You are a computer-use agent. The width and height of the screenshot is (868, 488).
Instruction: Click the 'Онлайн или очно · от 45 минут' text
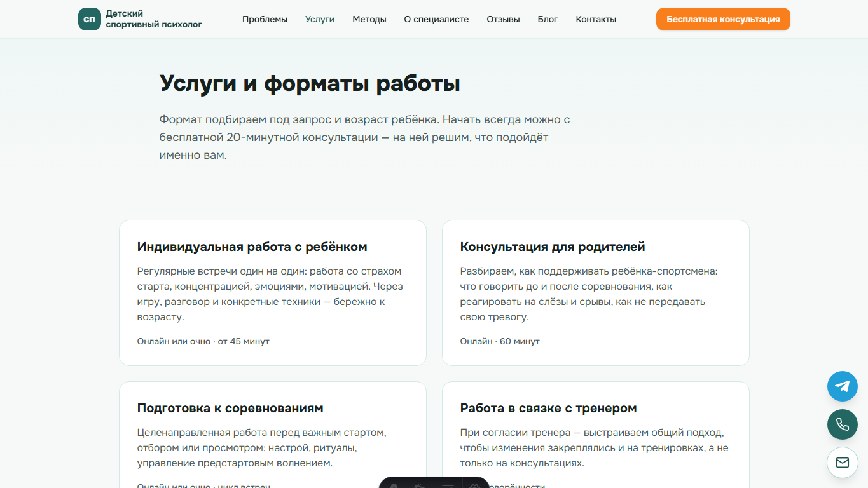point(203,341)
